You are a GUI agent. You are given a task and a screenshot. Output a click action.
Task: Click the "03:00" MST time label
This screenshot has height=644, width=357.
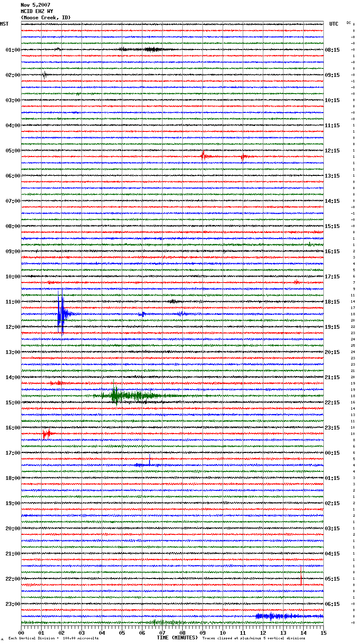pos(13,100)
